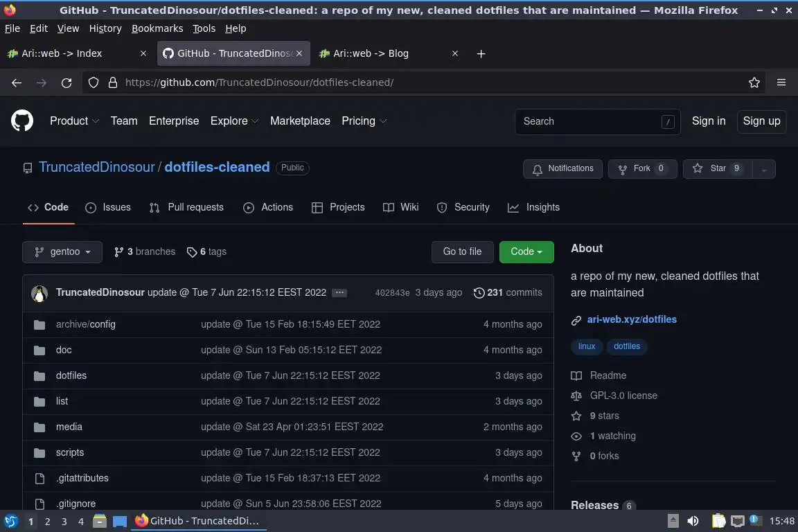Screen dimensions: 798x532
Task: Click the TruncatedDinosaur penguin avatar
Action: [x=39, y=293]
